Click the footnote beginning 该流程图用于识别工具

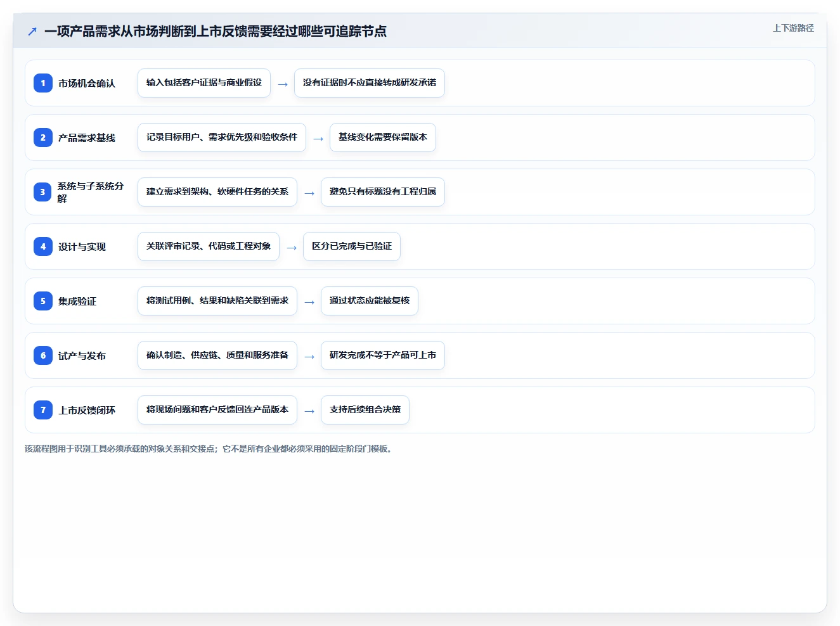tap(210, 449)
